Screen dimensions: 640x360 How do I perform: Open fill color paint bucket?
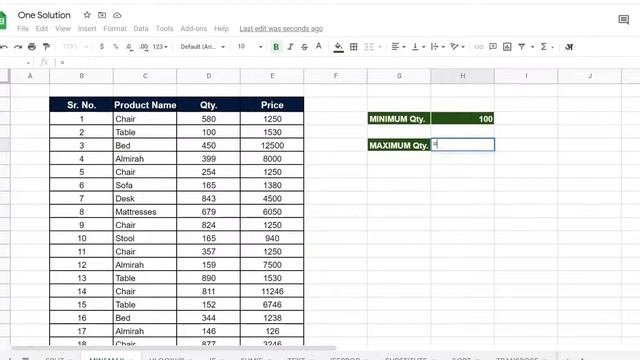click(x=338, y=47)
